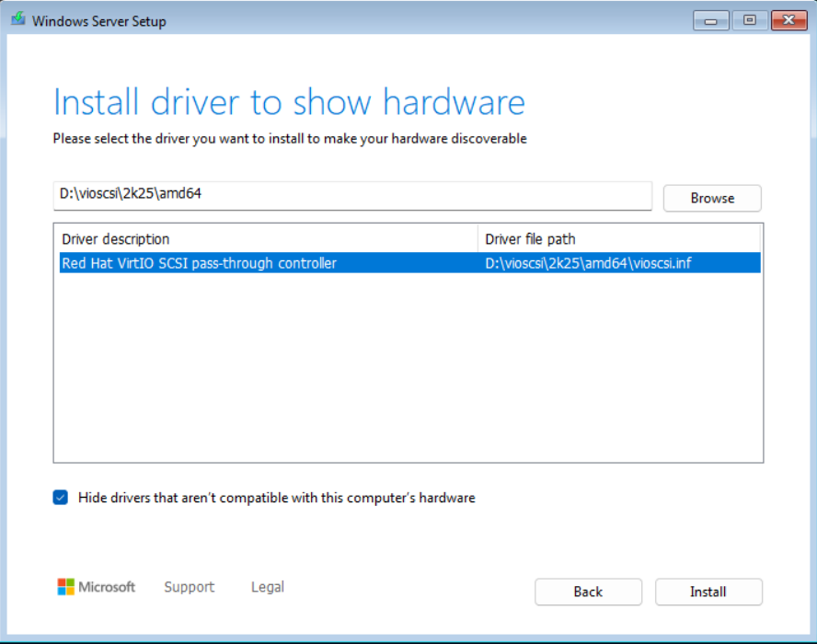Open the Legal link
The width and height of the screenshot is (817, 644).
click(x=268, y=587)
